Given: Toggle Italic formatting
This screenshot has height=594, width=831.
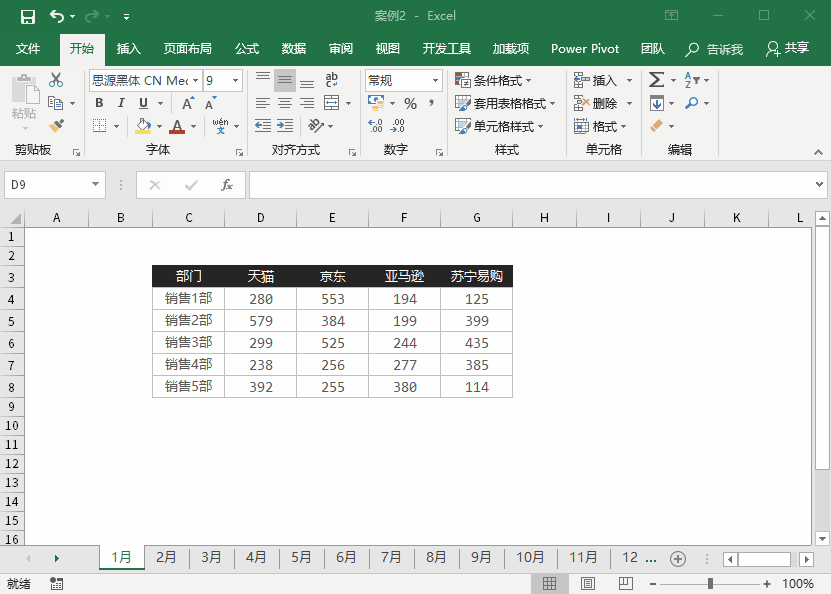Looking at the screenshot, I should pyautogui.click(x=121, y=103).
